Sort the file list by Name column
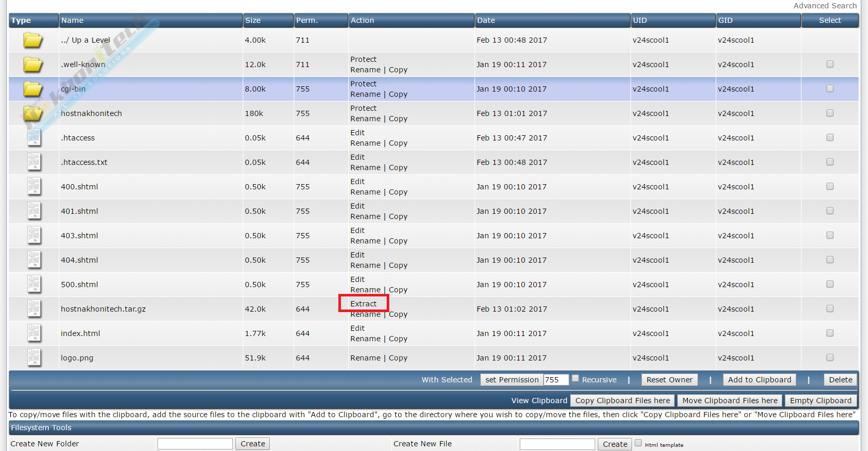 [72, 20]
